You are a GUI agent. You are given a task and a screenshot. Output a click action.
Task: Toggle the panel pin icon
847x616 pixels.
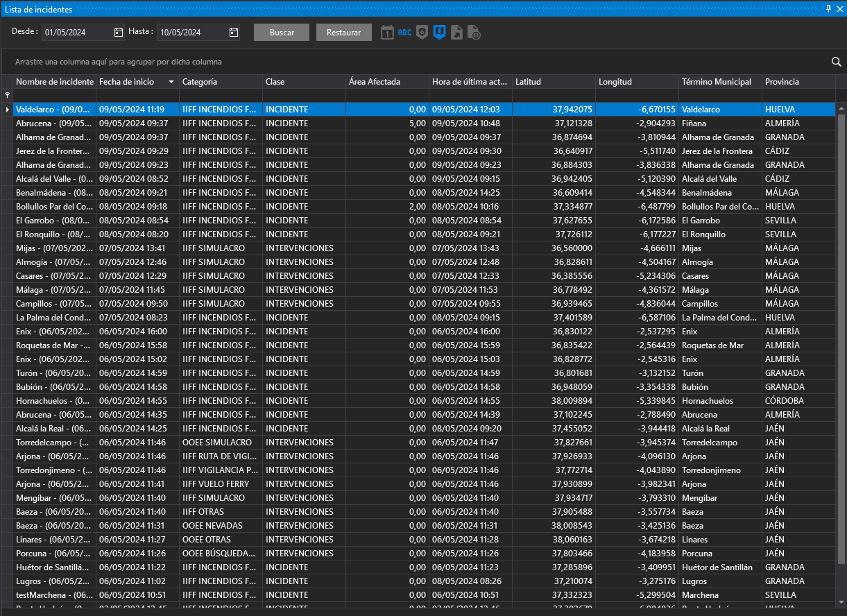(x=828, y=8)
